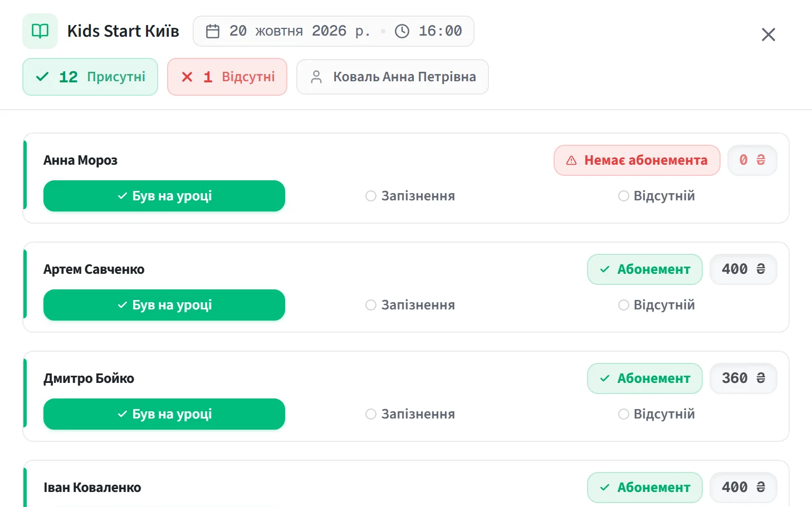The height and width of the screenshot is (507, 812).
Task: Click Був на уроці for Дмитро Бойко
Action: [x=164, y=414]
